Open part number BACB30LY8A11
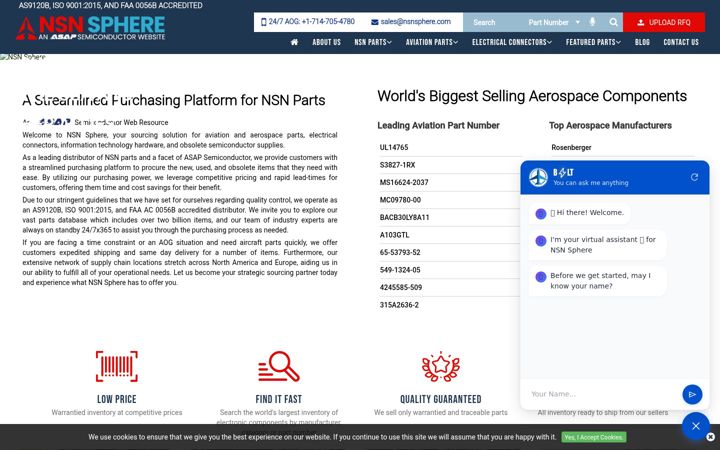The height and width of the screenshot is (450, 720). pyautogui.click(x=405, y=217)
